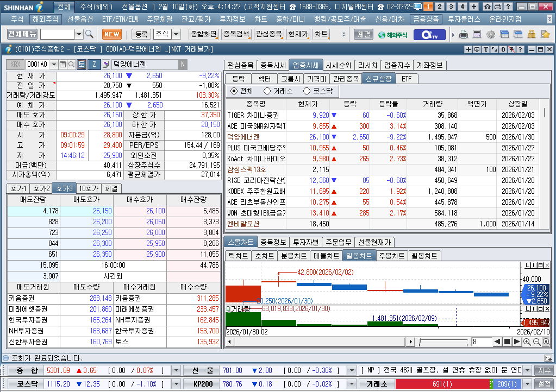Click the chart play forward arrow
This screenshot has width=556, height=392.
coord(517,342)
